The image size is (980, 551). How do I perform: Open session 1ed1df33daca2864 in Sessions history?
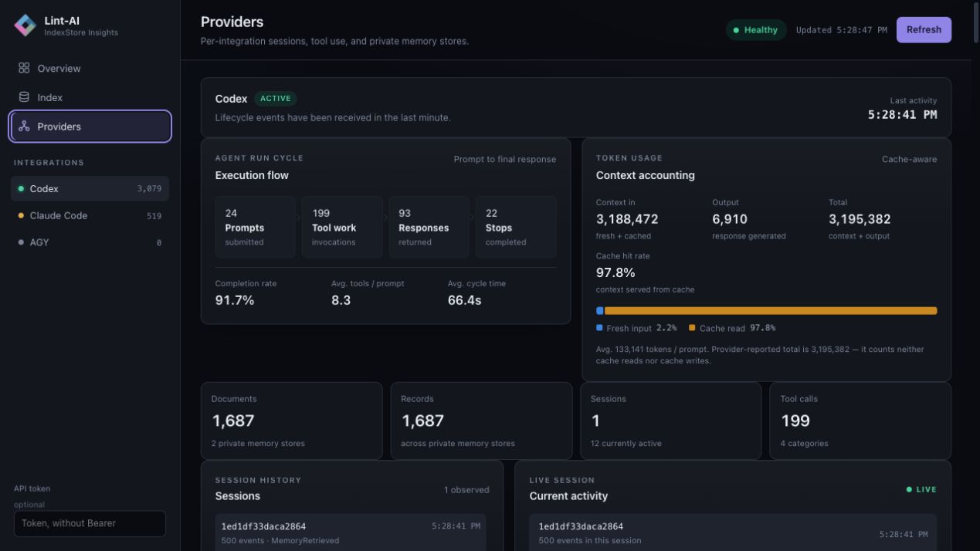pyautogui.click(x=351, y=532)
